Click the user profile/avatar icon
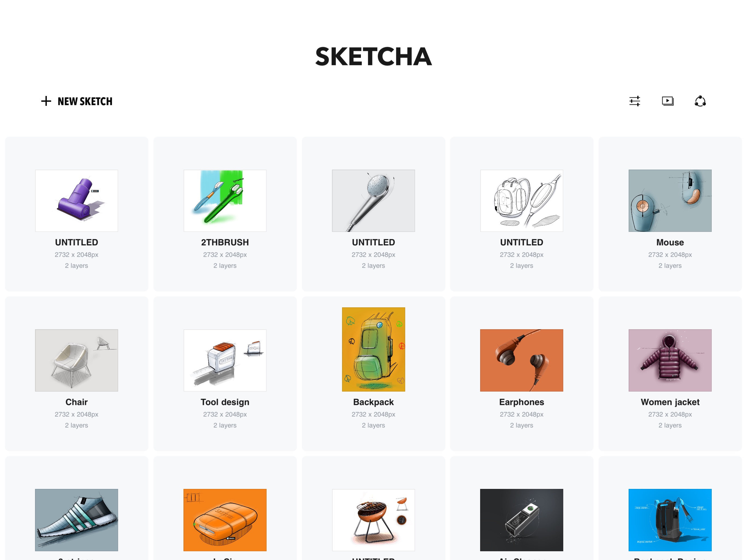 click(x=700, y=101)
